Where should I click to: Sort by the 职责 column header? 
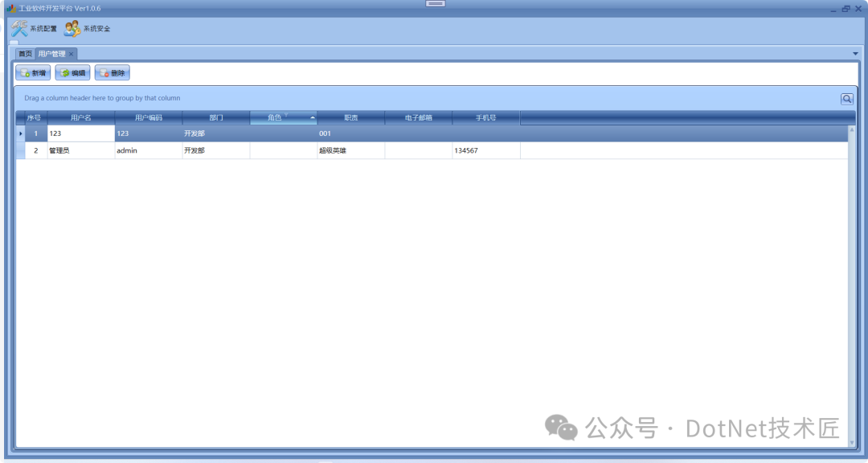point(351,117)
